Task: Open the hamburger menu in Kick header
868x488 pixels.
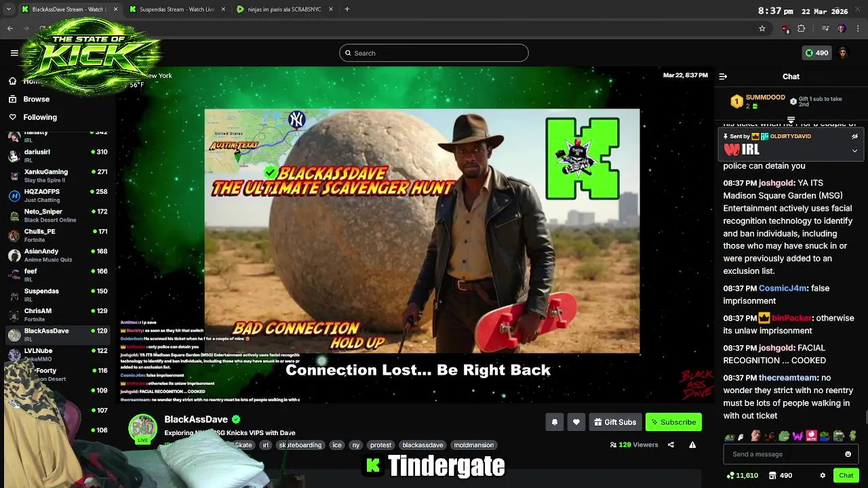Action: click(x=14, y=53)
